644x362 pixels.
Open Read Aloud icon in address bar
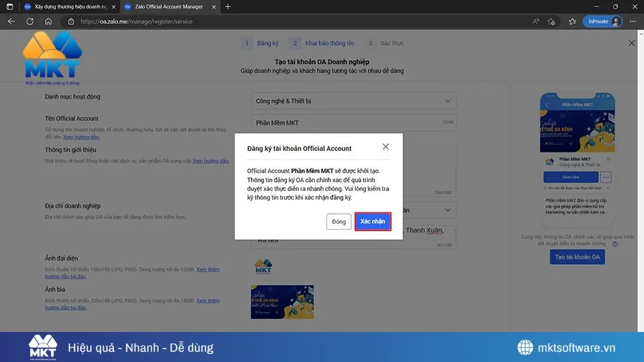(536, 21)
